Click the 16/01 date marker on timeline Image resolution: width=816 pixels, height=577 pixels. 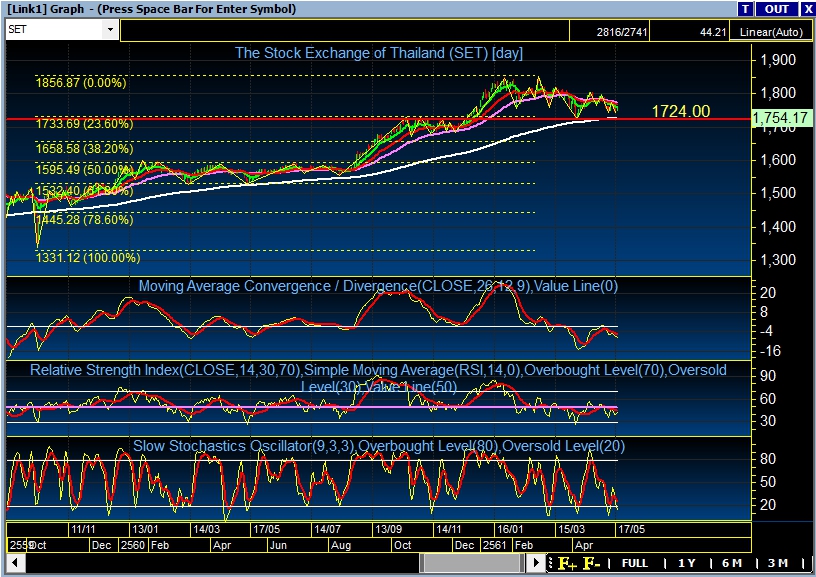(x=509, y=529)
